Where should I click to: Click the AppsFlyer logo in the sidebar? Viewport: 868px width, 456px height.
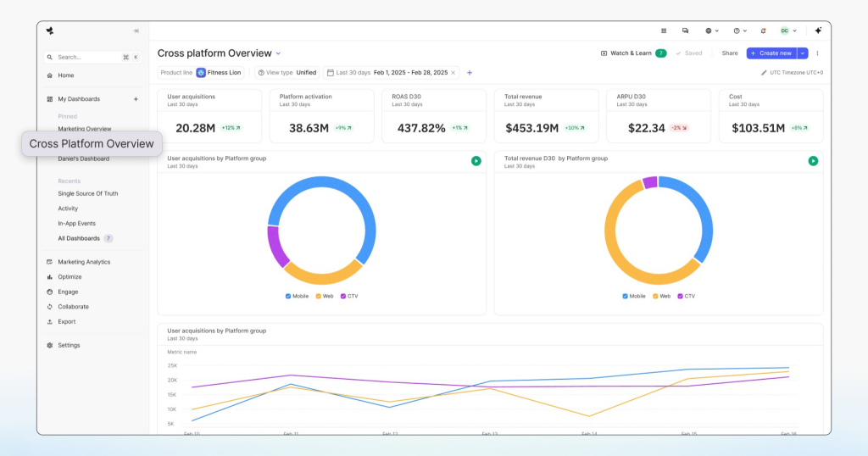pyautogui.click(x=50, y=31)
